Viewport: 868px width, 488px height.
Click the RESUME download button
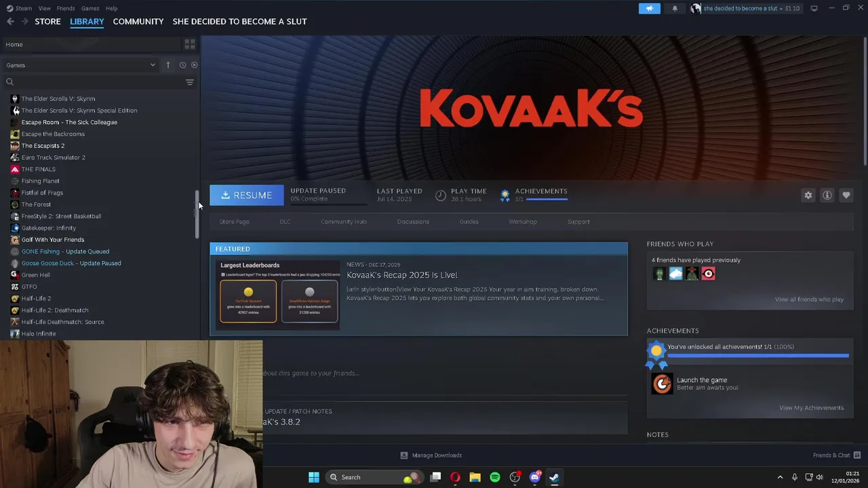tap(246, 195)
